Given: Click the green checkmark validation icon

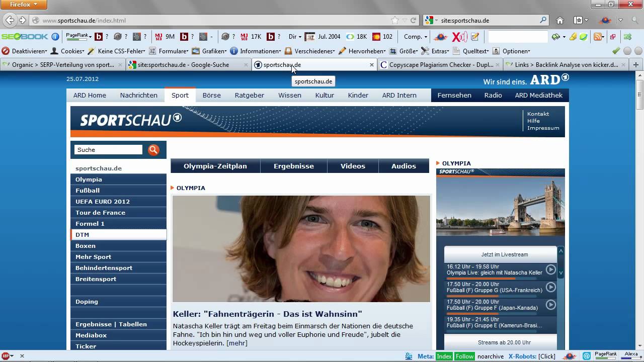Looking at the screenshot, I should point(616,51).
